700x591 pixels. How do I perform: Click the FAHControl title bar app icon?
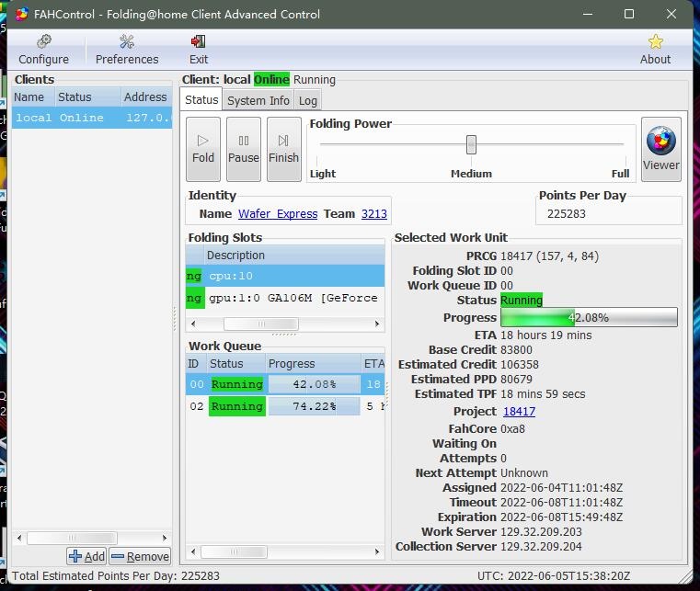pyautogui.click(x=22, y=15)
